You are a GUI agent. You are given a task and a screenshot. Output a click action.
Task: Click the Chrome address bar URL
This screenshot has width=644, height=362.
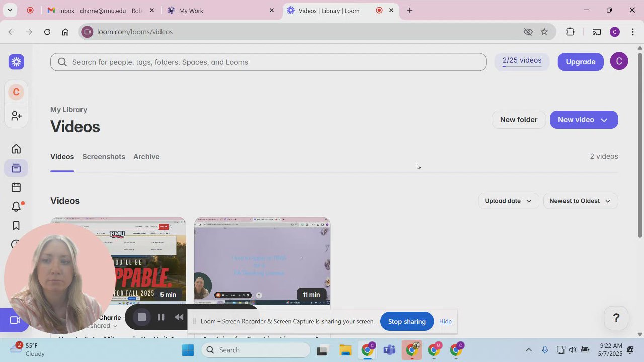135,32
